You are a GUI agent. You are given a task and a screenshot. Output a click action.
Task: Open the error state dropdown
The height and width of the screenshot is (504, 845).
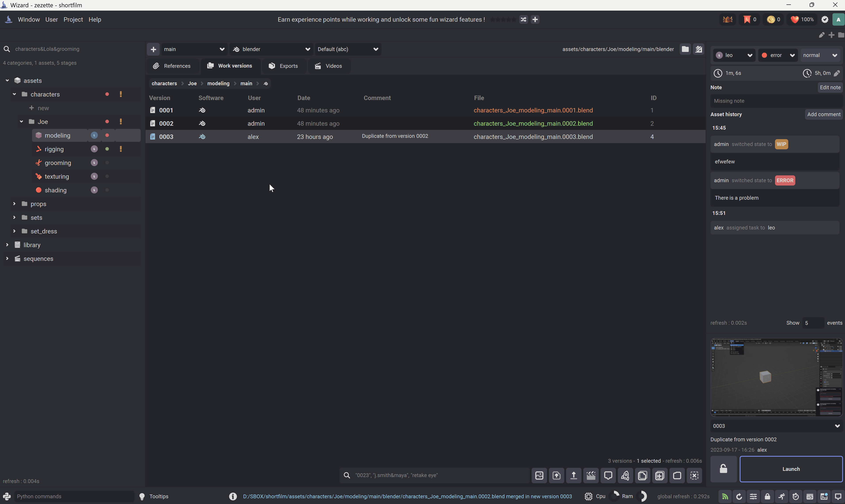778,55
